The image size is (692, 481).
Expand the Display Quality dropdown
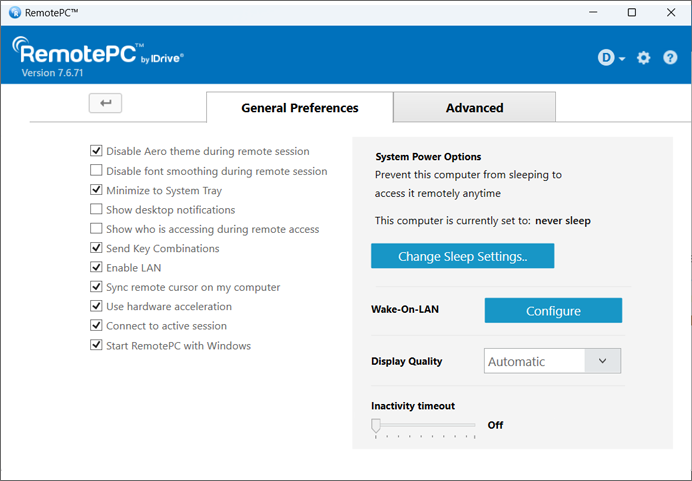[x=602, y=361]
